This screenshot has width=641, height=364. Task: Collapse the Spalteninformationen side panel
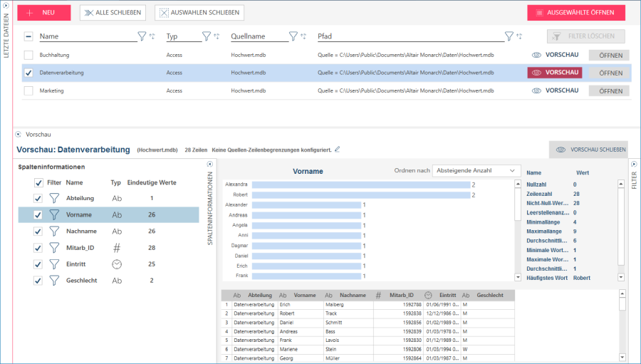coord(210,165)
